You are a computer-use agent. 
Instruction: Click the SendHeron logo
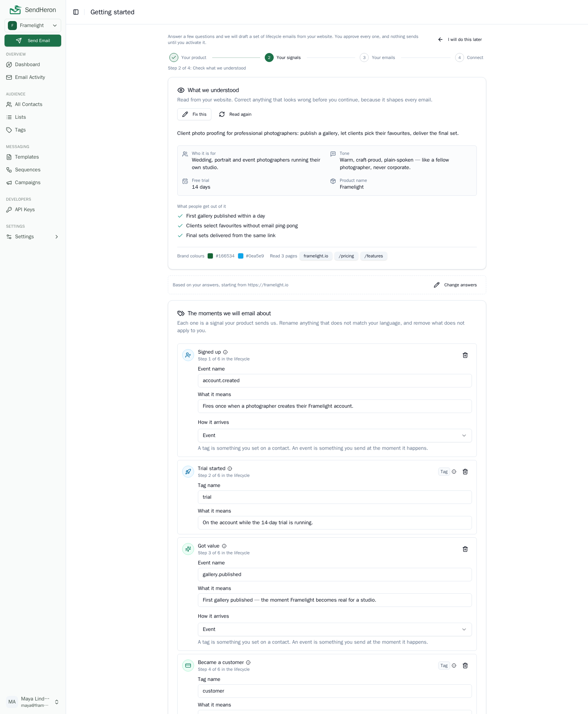tap(33, 10)
